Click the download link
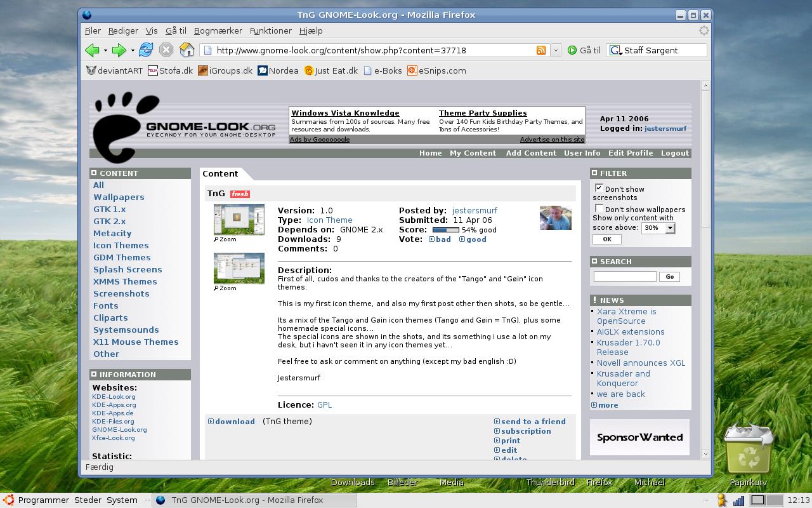812x508 pixels. pyautogui.click(x=232, y=422)
